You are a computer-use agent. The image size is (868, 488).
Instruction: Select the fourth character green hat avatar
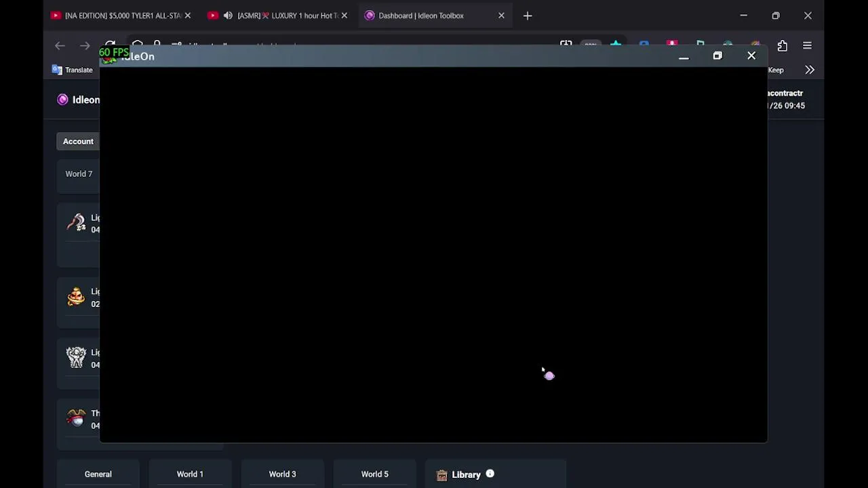[x=76, y=419]
